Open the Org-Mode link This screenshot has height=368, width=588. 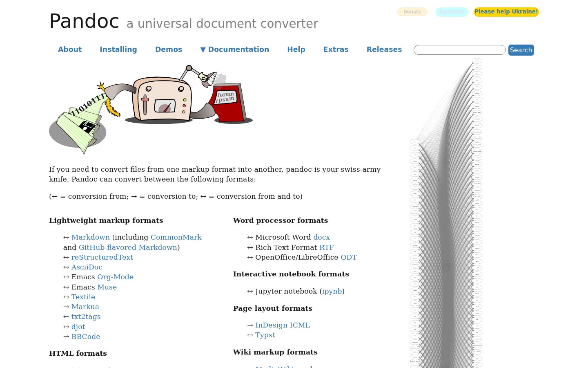pyautogui.click(x=115, y=277)
